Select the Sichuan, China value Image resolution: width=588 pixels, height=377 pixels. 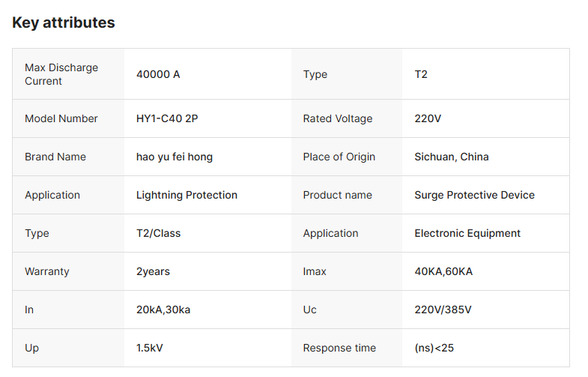click(452, 157)
